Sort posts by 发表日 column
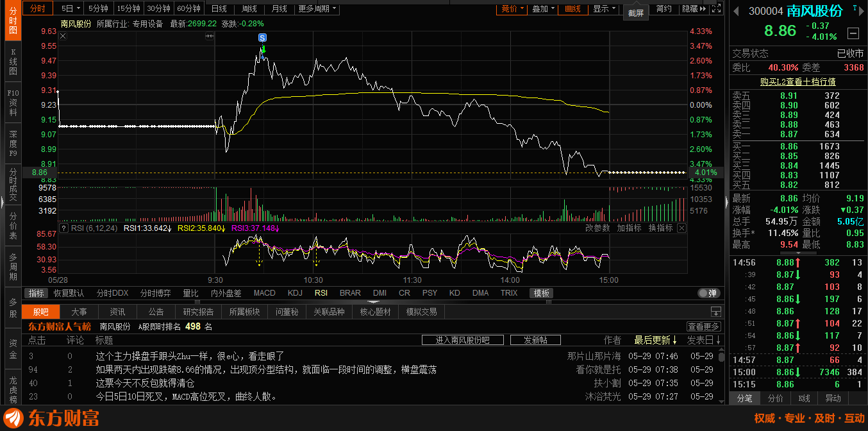 pos(704,340)
